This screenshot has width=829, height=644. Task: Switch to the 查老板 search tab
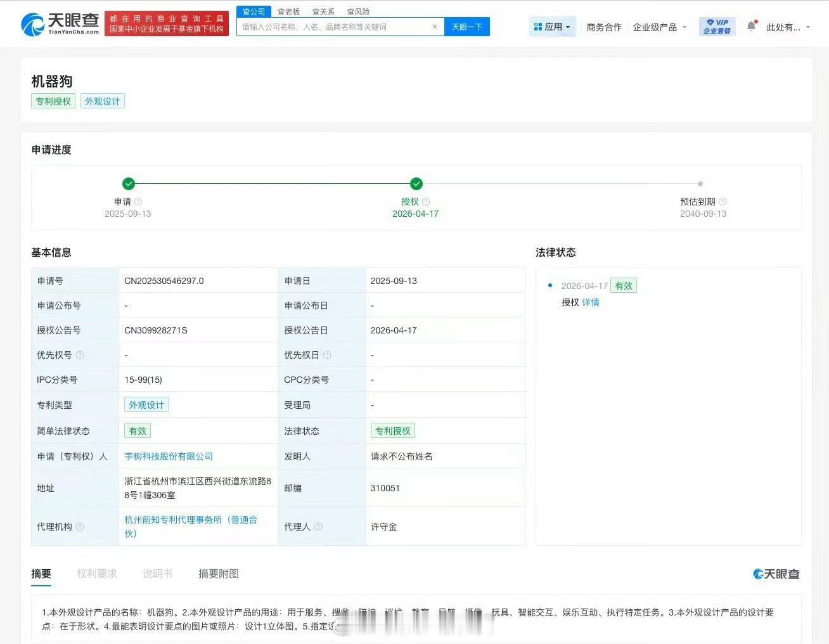[288, 11]
